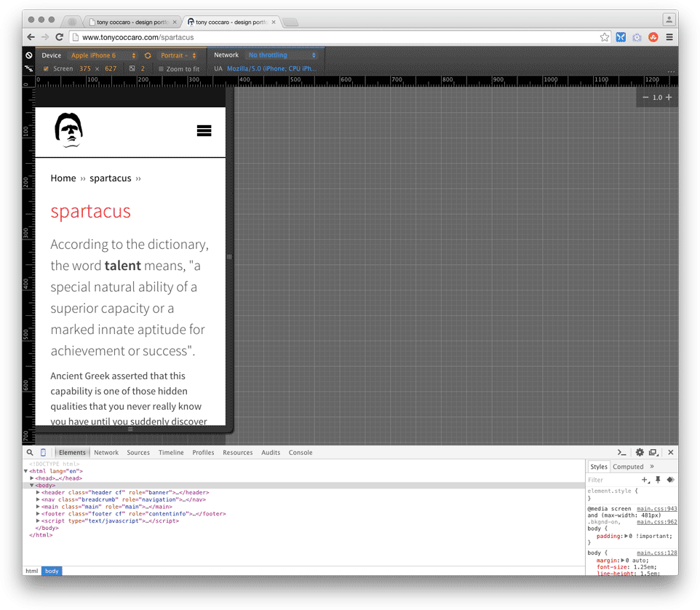The image size is (700, 610).
Task: Expand the padding shorthand triangle
Action: tap(626, 536)
